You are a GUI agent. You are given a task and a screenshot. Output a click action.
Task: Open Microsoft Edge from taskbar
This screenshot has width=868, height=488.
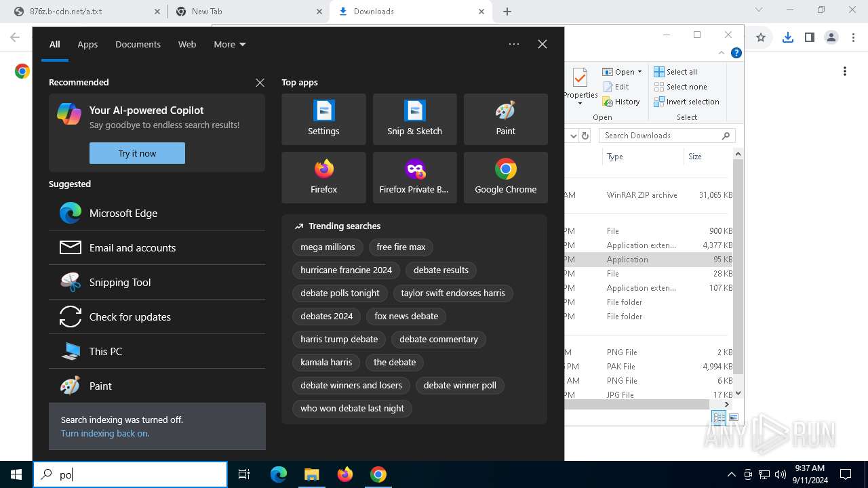pyautogui.click(x=279, y=474)
